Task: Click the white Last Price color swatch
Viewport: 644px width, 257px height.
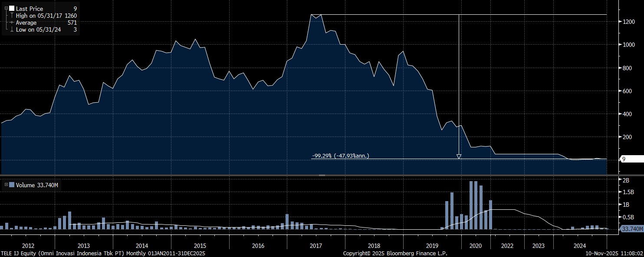Action: [x=11, y=9]
